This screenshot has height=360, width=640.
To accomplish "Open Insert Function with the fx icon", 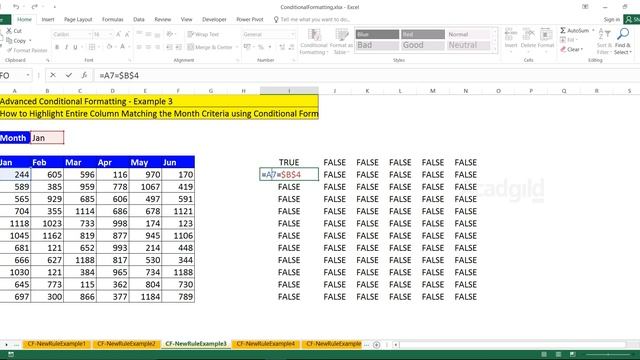I will (x=84, y=75).
